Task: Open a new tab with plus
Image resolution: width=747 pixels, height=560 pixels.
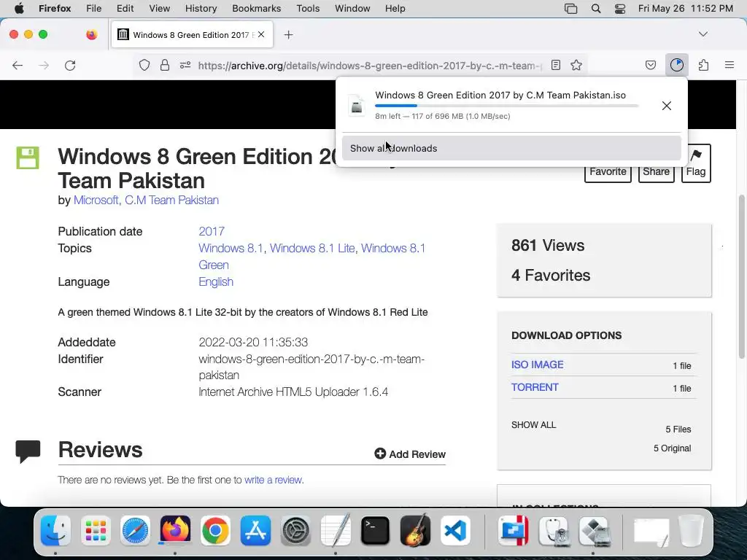Action: click(x=288, y=35)
